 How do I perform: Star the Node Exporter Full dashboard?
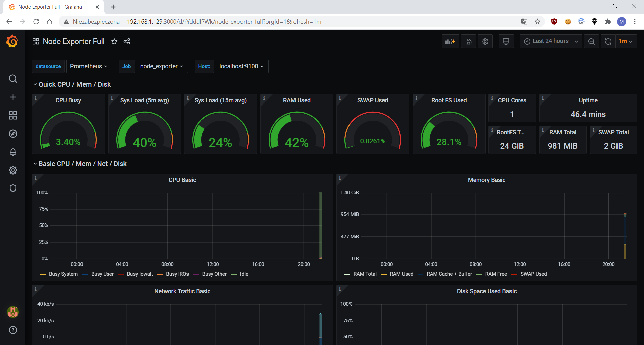click(x=114, y=41)
